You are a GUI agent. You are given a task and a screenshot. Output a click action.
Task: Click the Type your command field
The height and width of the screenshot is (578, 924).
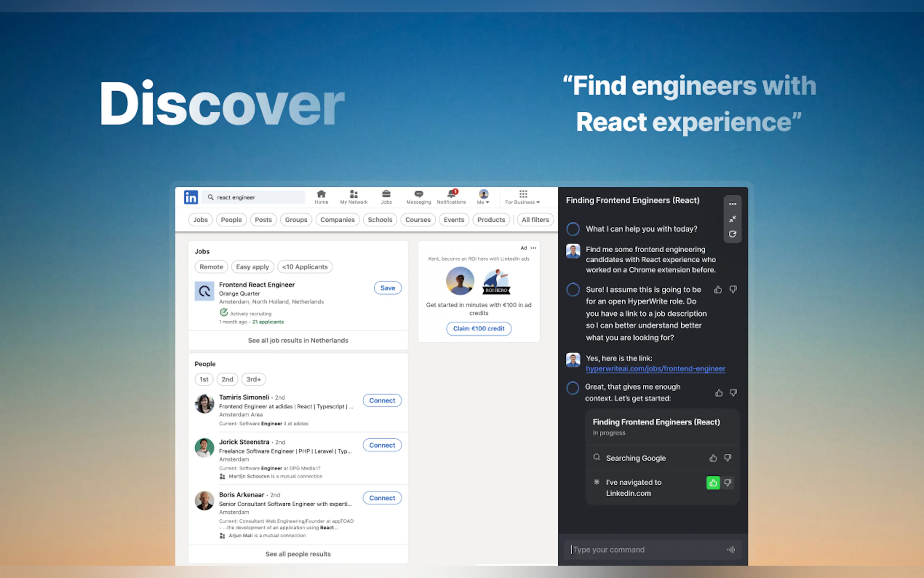pyautogui.click(x=646, y=549)
